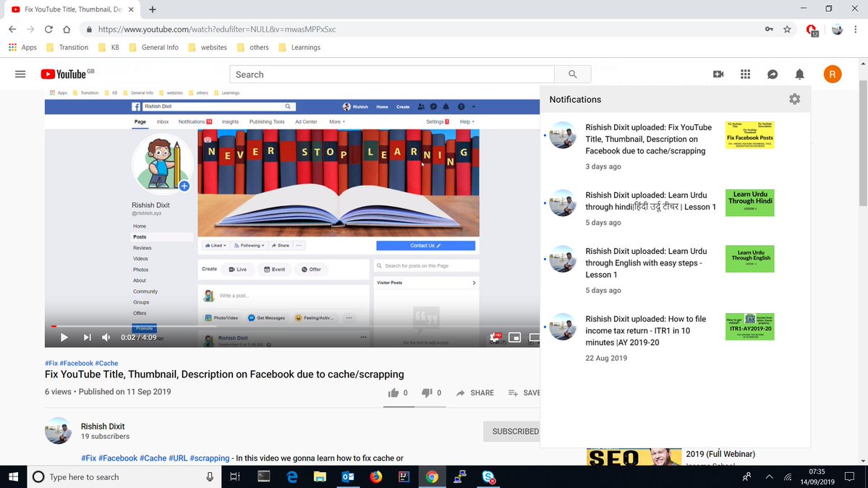The height and width of the screenshot is (488, 868).
Task: Reload the page in Chrome
Action: click(48, 30)
